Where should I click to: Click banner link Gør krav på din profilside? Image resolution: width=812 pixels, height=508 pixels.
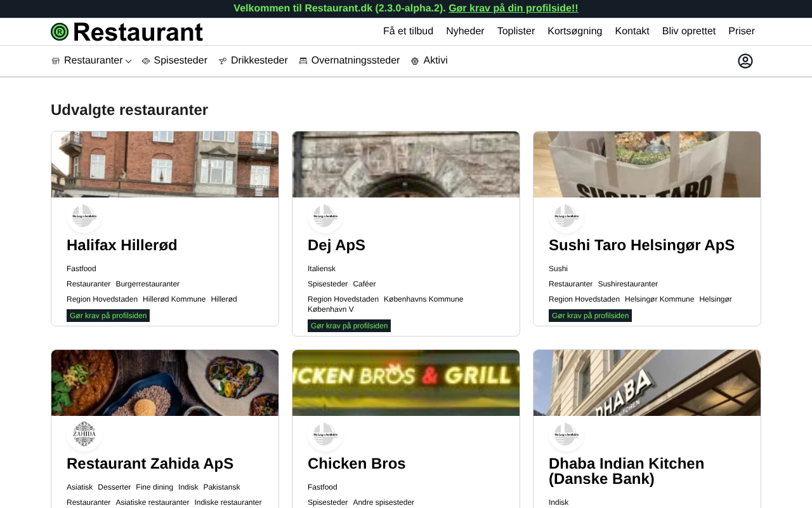tap(513, 8)
